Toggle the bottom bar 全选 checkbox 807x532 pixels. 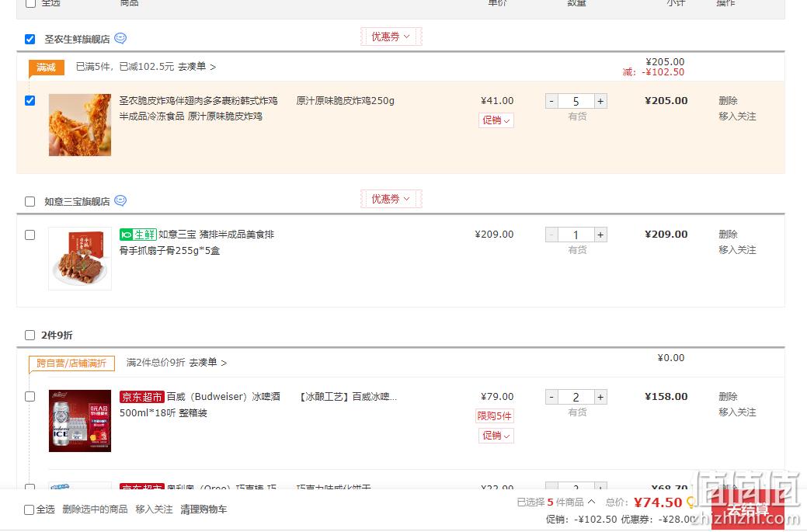point(30,510)
